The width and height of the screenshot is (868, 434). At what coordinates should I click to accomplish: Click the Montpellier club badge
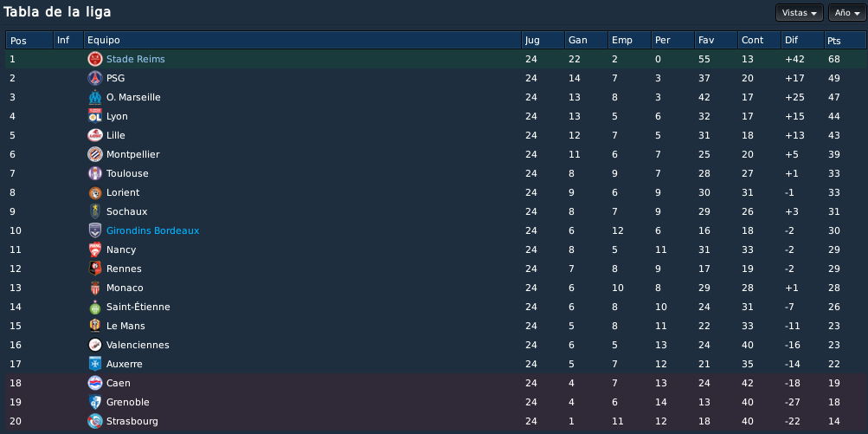(x=95, y=154)
